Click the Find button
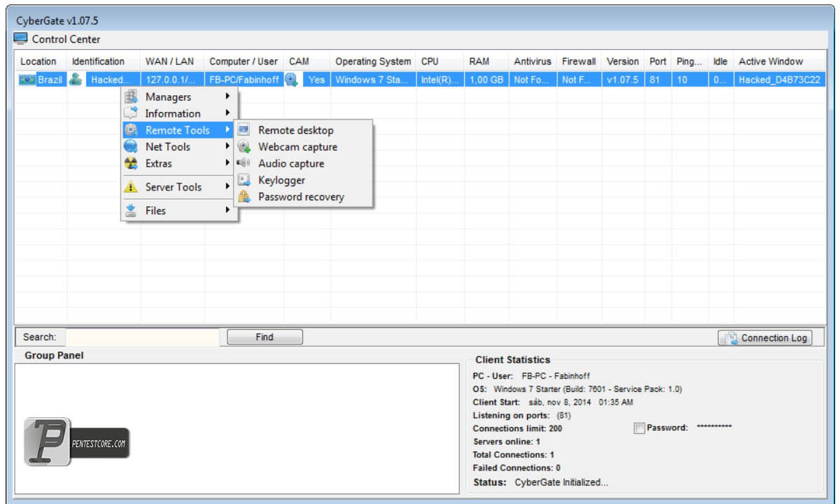 click(265, 337)
